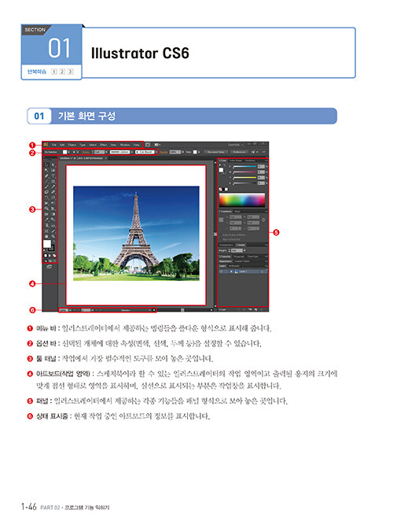
Task: Select the Lasso tool
Action: coord(53,170)
